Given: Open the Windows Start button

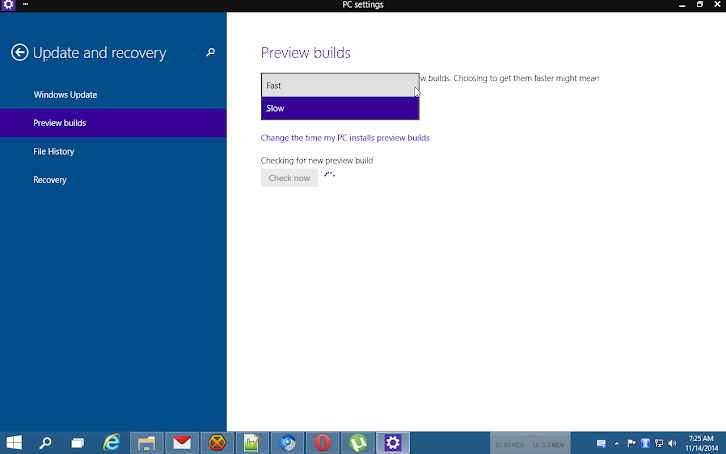Looking at the screenshot, I should 14,443.
